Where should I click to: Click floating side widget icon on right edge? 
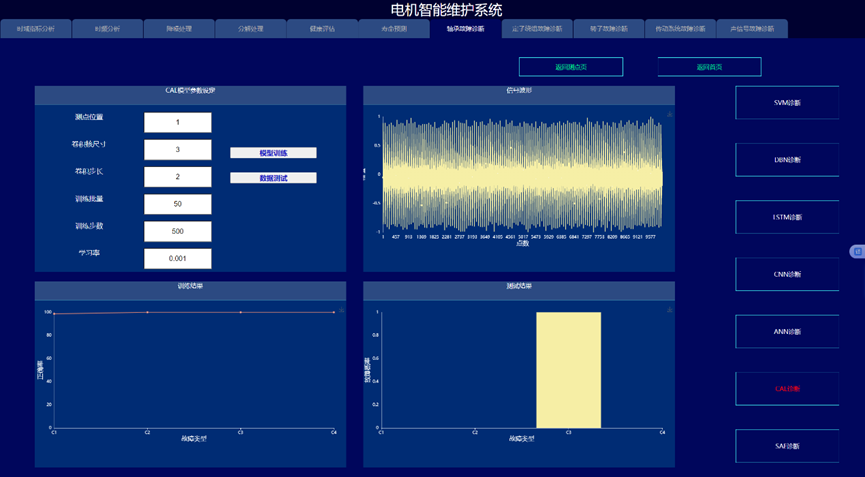coord(857,251)
